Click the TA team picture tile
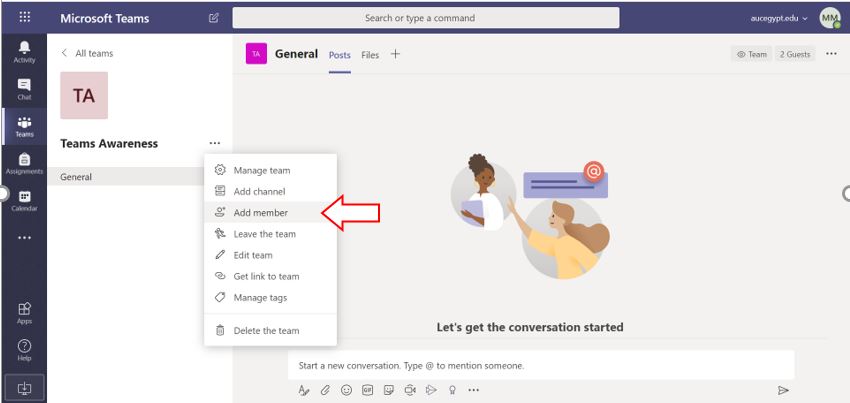Viewport: 850px width, 403px height. coord(84,95)
